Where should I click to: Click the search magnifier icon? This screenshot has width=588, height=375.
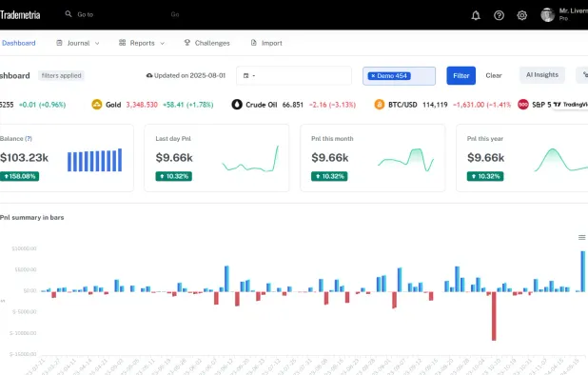pyautogui.click(x=69, y=14)
